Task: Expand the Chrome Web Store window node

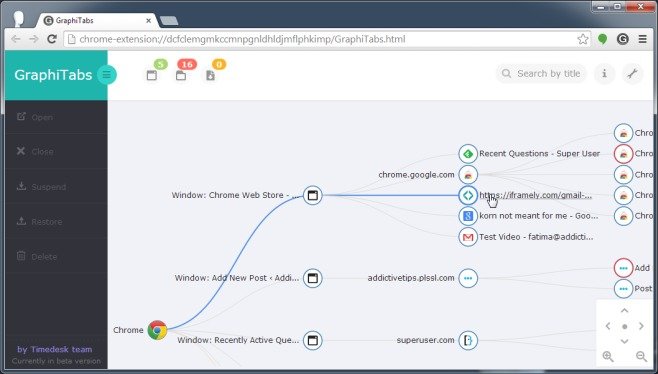Action: coord(313,195)
